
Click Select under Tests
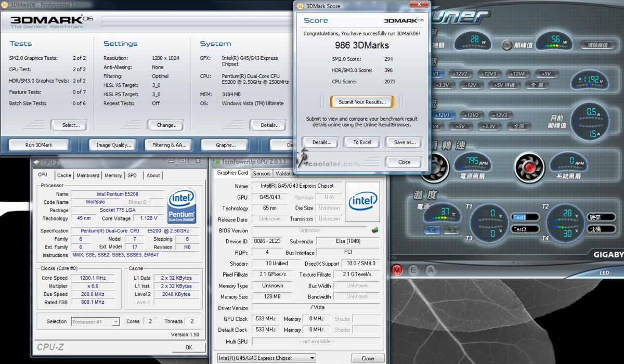coord(69,125)
